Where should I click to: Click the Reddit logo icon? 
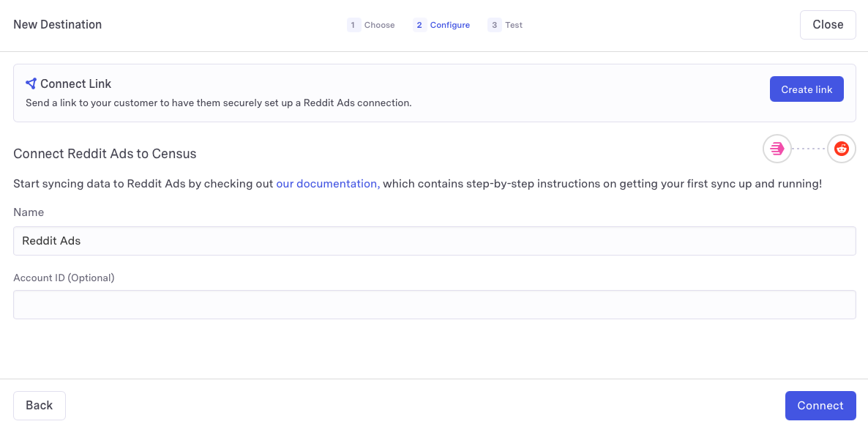pyautogui.click(x=841, y=149)
